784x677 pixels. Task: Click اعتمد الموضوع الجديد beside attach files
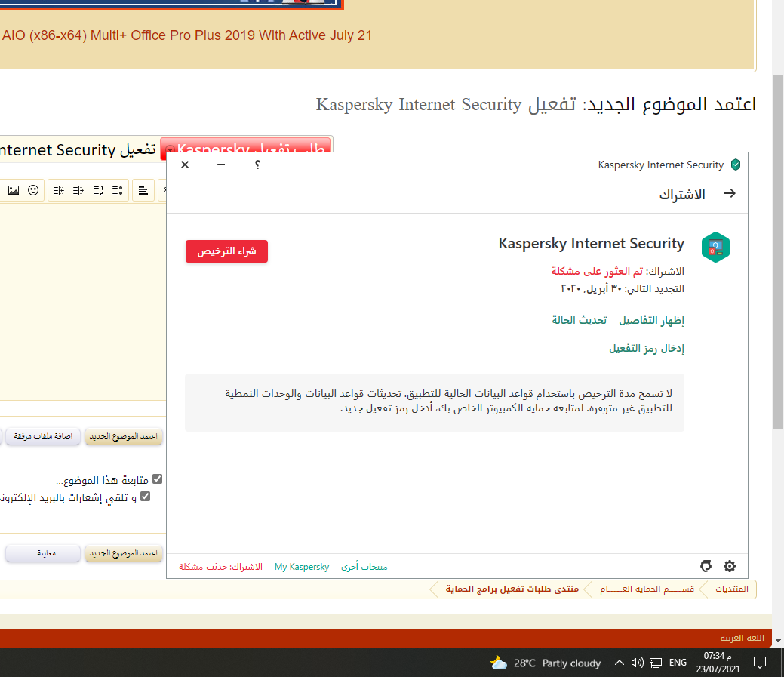(x=124, y=436)
